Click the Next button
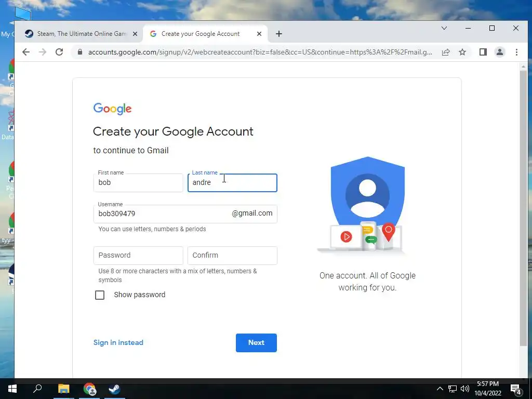This screenshot has width=532, height=399. pos(256,343)
